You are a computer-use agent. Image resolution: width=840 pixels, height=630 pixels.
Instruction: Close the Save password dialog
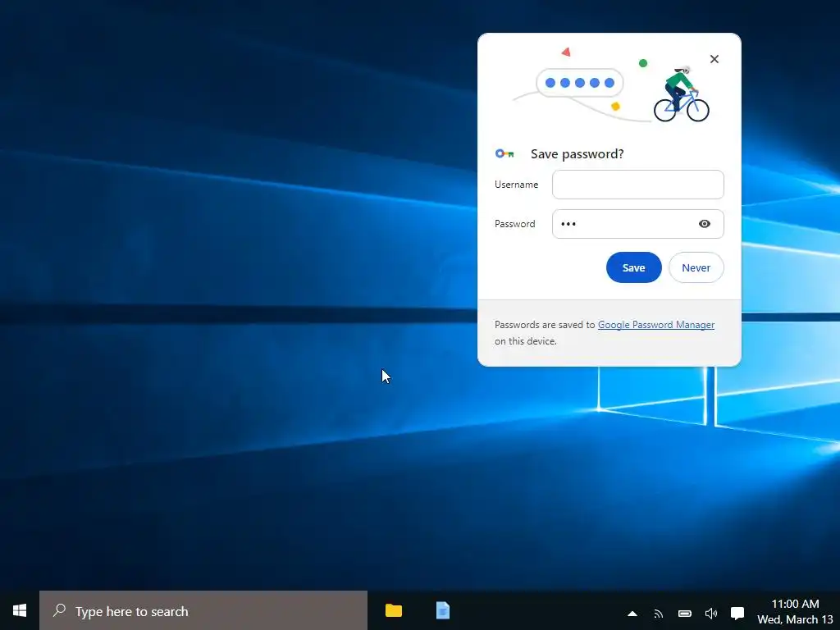tap(714, 59)
